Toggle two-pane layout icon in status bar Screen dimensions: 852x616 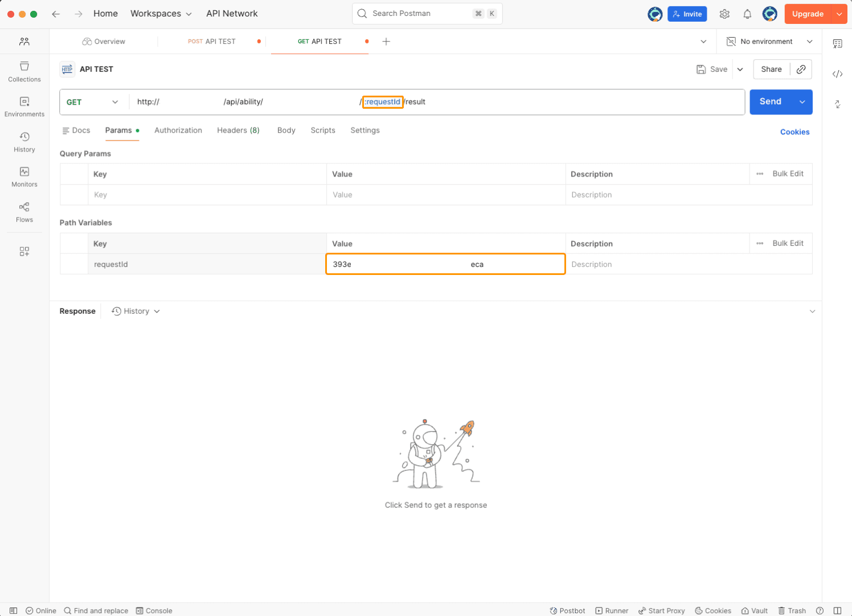837,610
